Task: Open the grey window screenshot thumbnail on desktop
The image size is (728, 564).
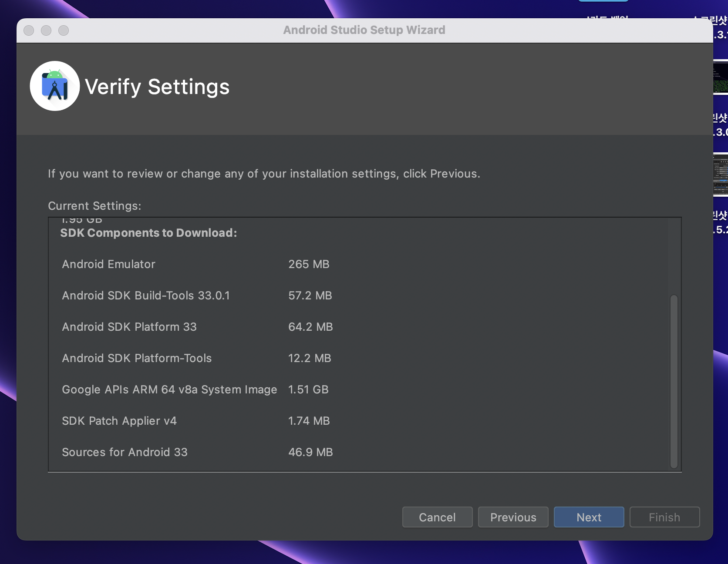Action: click(721, 175)
